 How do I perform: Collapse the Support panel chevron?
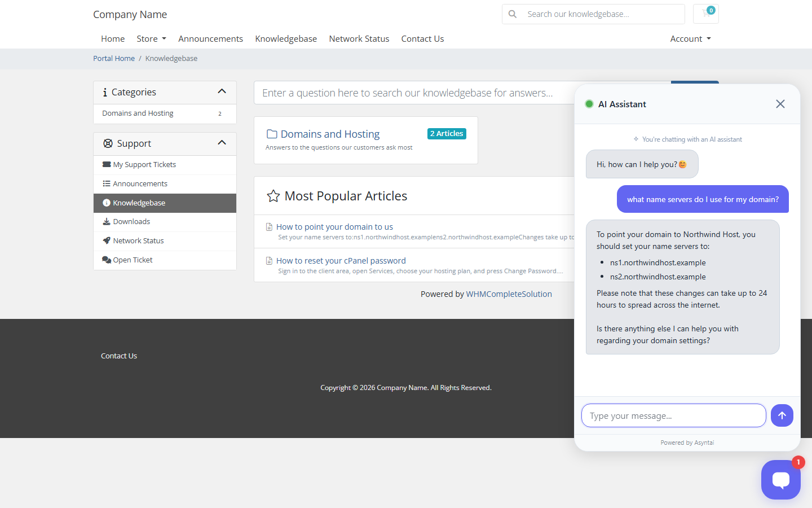tap(222, 143)
